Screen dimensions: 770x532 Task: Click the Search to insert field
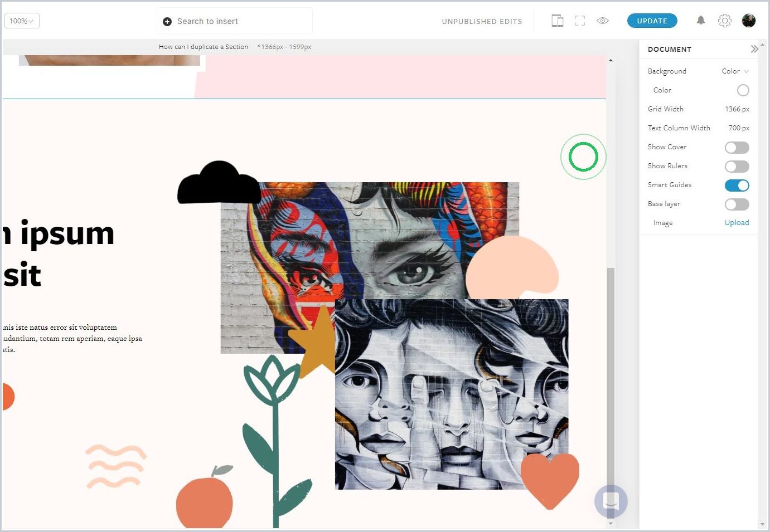click(235, 21)
